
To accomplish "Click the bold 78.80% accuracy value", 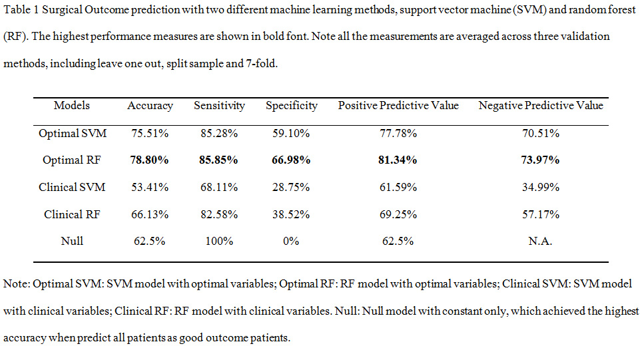I will (x=150, y=160).
